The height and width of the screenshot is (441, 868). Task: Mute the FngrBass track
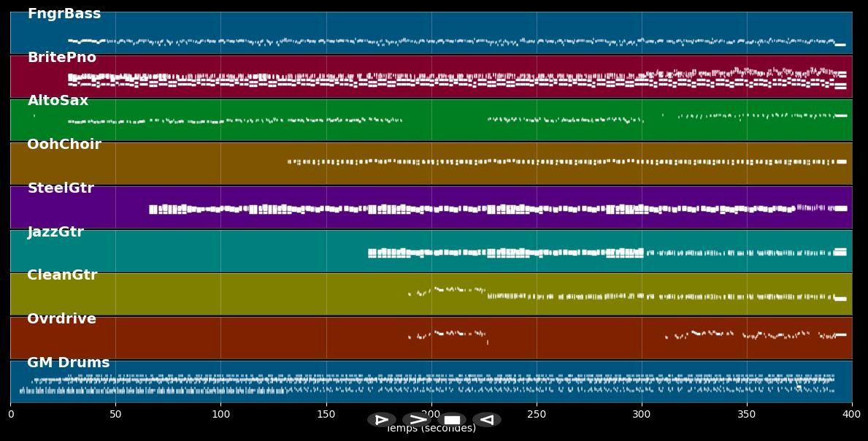coord(64,13)
